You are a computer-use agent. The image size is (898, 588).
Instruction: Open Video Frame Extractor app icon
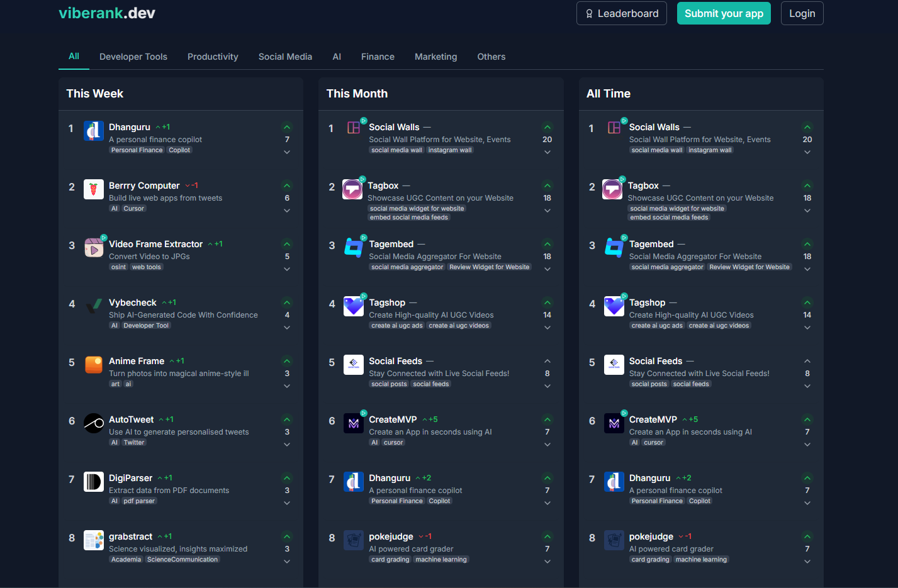94,248
